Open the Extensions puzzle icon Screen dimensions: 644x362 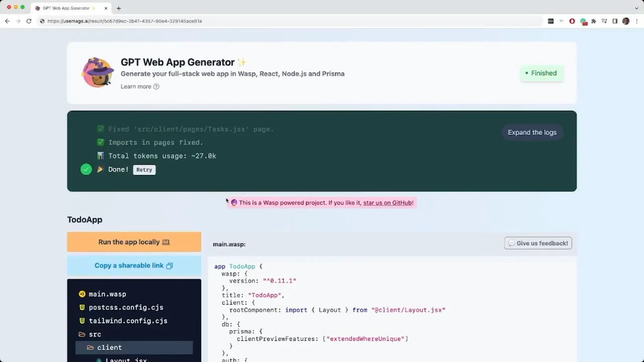(594, 21)
